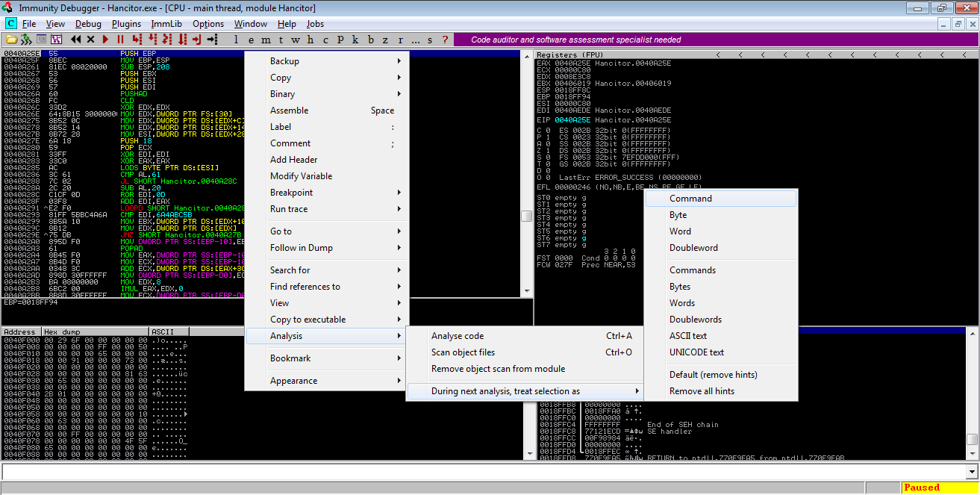This screenshot has width=980, height=495.
Task: Pause execution using the pause icon
Action: (120, 39)
